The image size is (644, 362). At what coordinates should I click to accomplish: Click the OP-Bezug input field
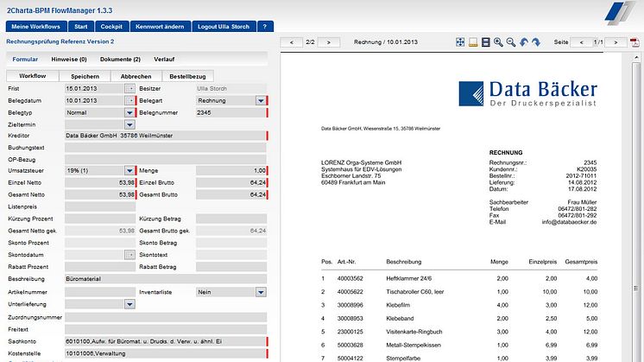pyautogui.click(x=166, y=160)
